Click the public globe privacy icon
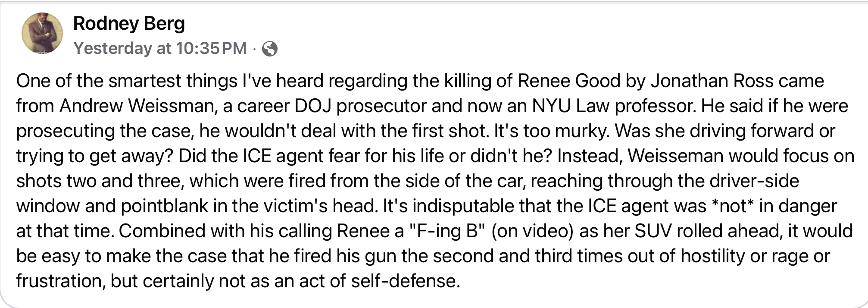This screenshot has width=868, height=308. 270,49
